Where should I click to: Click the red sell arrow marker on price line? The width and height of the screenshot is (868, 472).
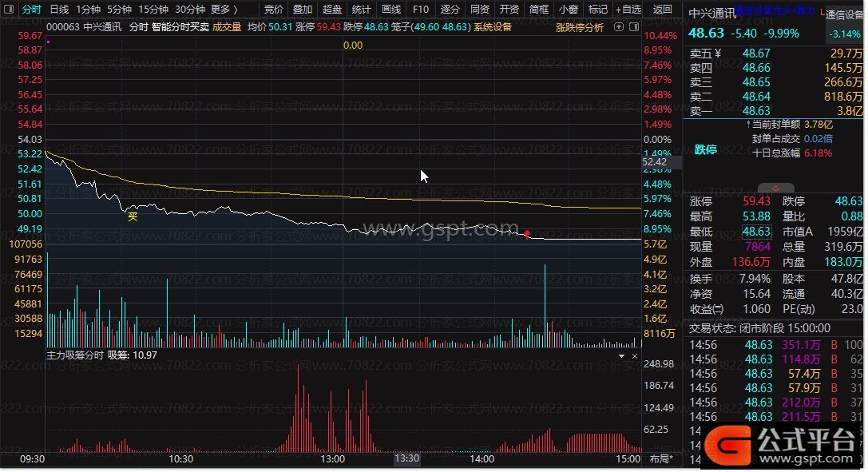(x=527, y=232)
